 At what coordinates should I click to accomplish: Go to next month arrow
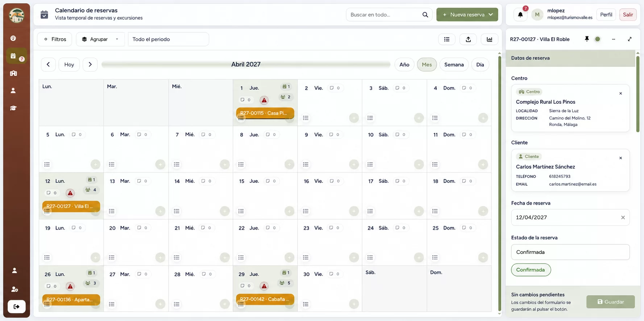tap(90, 65)
